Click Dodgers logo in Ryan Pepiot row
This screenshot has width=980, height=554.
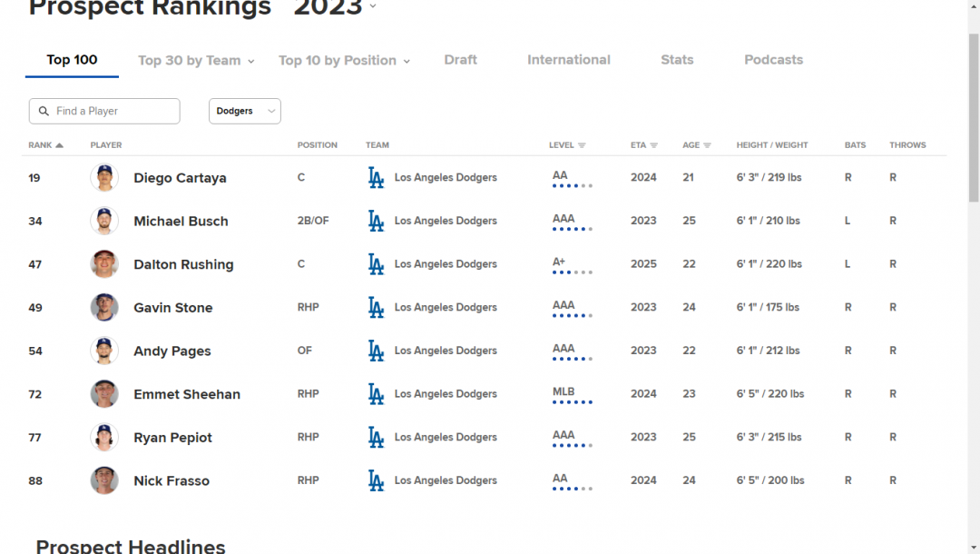pos(376,437)
